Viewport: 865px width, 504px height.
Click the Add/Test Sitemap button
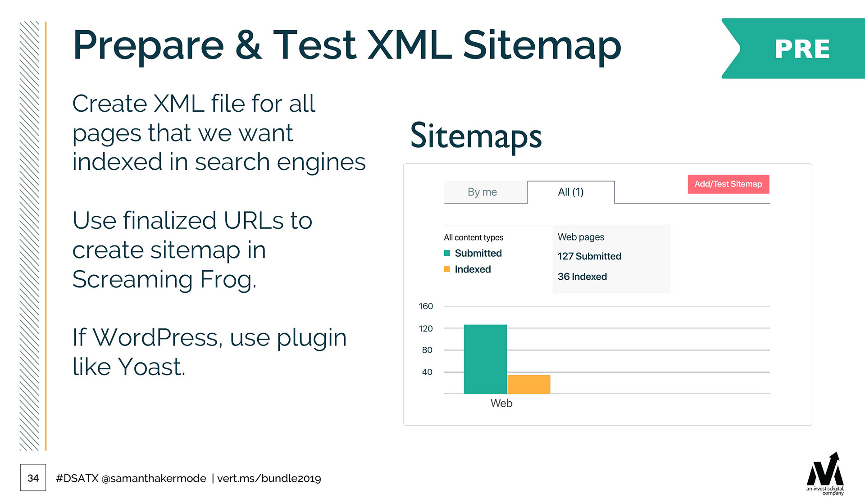[x=728, y=184]
